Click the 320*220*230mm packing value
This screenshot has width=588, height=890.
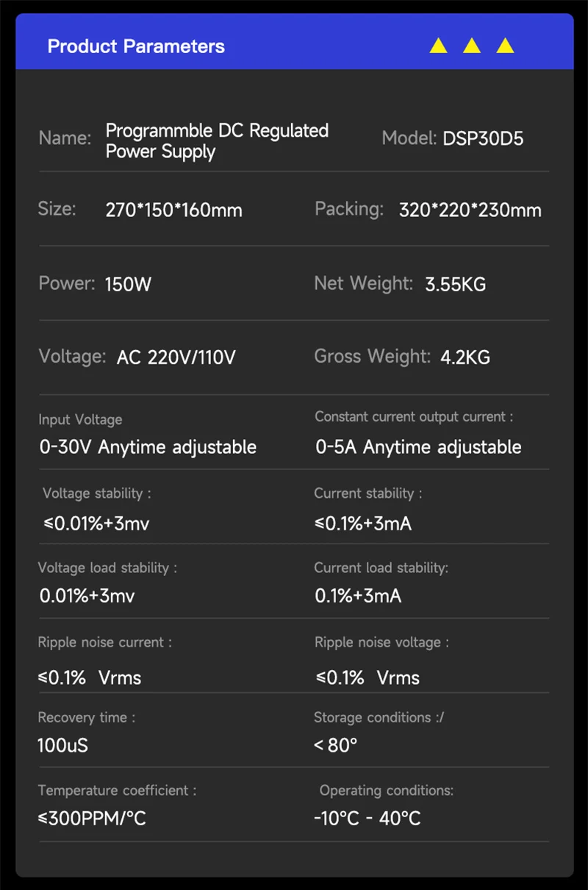tap(470, 210)
